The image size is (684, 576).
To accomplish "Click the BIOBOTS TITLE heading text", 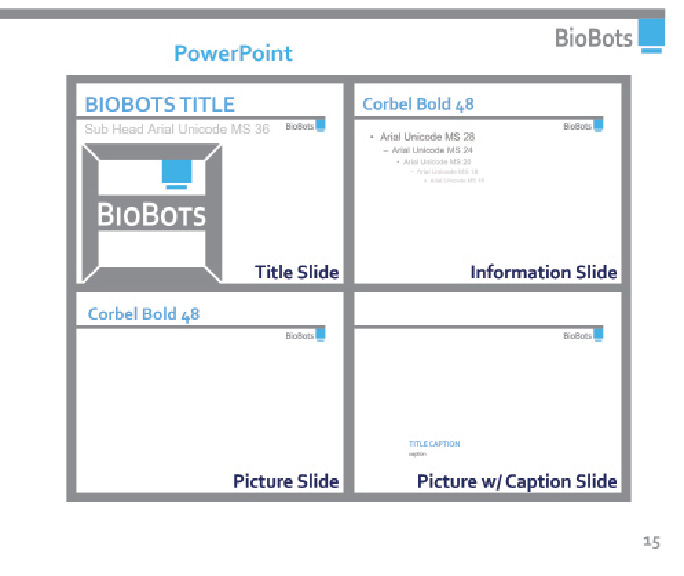I will [x=160, y=105].
